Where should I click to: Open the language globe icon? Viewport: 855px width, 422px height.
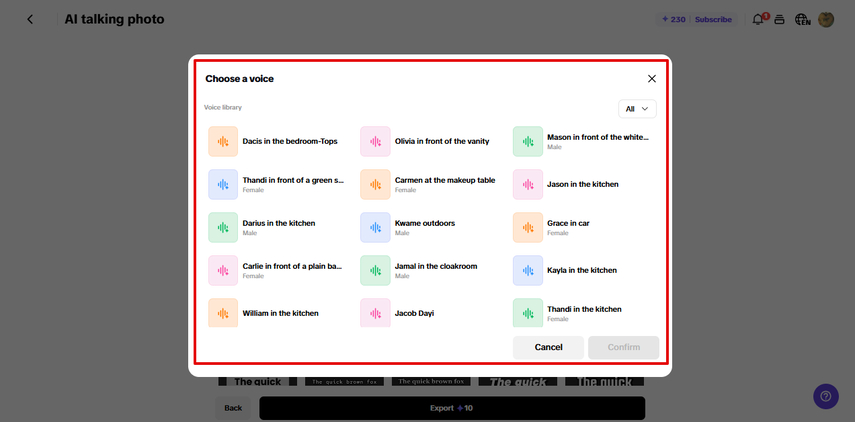(x=802, y=20)
